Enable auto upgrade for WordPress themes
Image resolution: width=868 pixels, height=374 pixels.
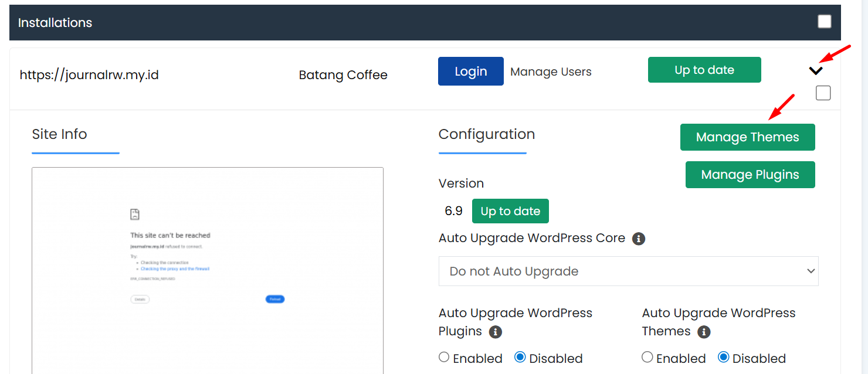(647, 358)
